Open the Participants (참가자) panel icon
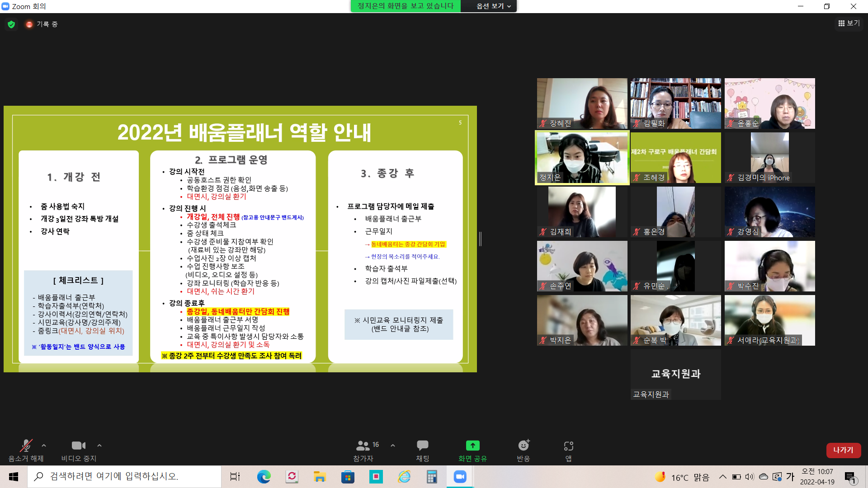The image size is (868, 488). coord(363,446)
